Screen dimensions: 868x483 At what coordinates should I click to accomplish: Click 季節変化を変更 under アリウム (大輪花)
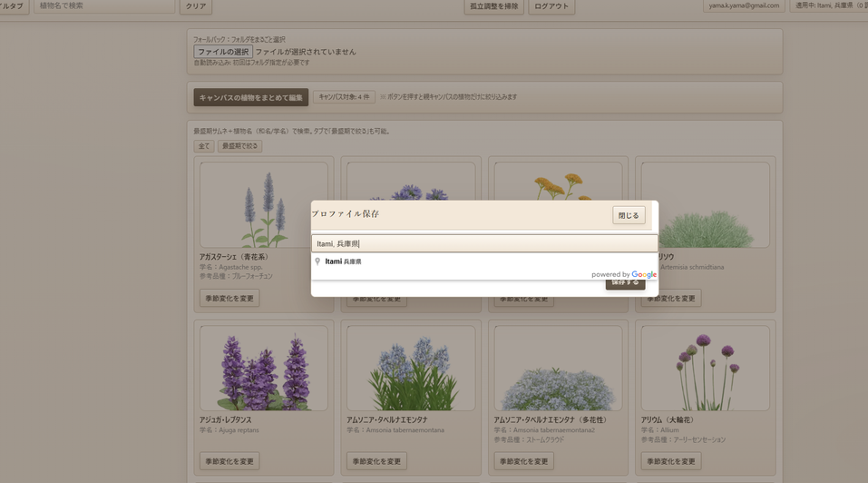(671, 461)
